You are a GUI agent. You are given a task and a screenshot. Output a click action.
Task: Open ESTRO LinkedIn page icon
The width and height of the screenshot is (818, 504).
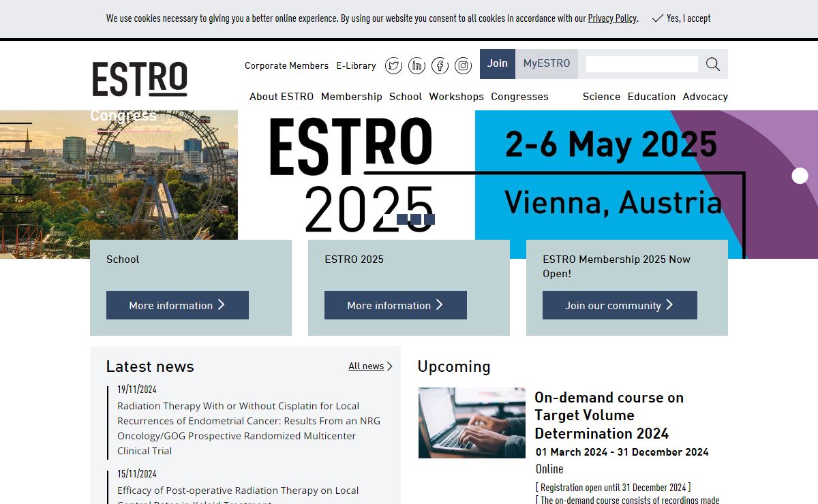click(416, 65)
